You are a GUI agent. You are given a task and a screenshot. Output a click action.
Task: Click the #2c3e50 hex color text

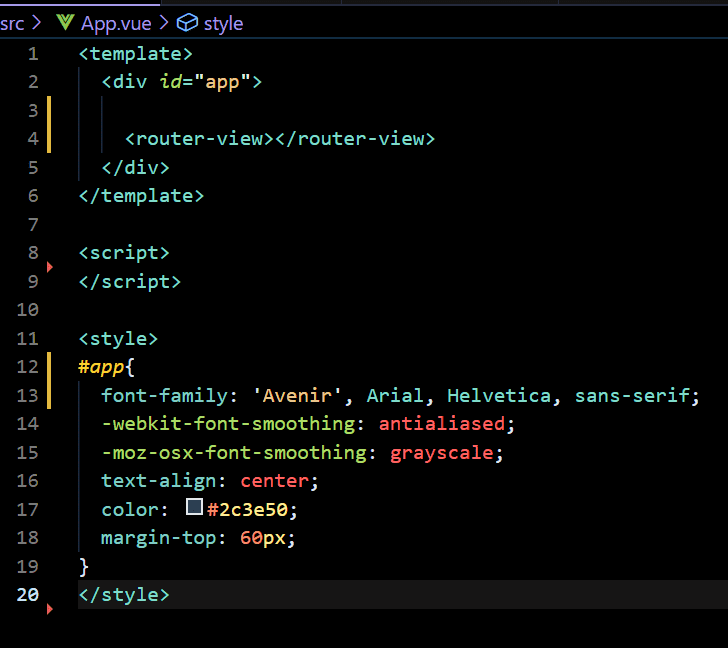coord(247,510)
